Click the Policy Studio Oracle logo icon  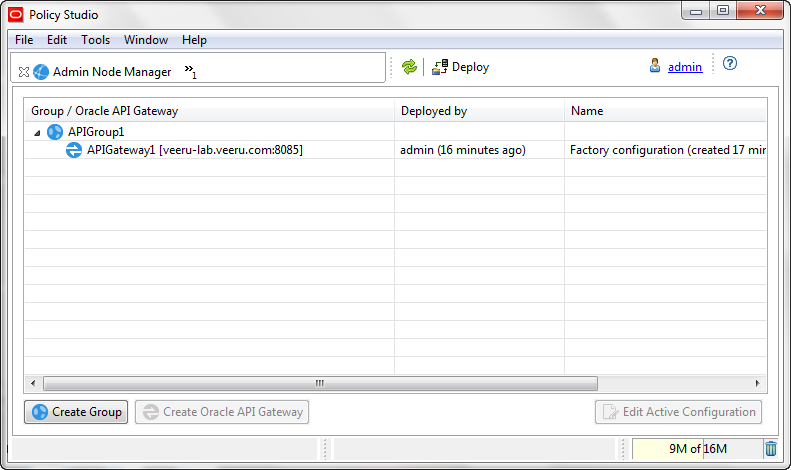[x=16, y=15]
